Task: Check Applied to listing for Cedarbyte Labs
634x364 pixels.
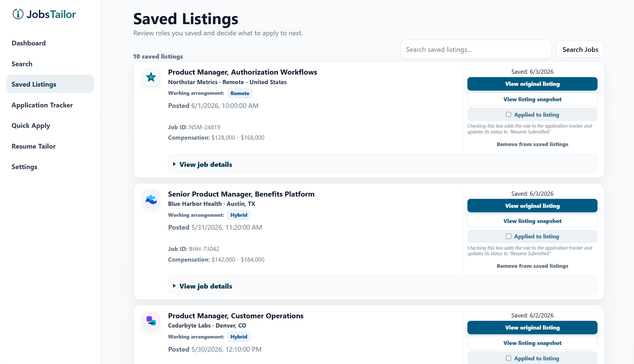Action: (x=508, y=358)
